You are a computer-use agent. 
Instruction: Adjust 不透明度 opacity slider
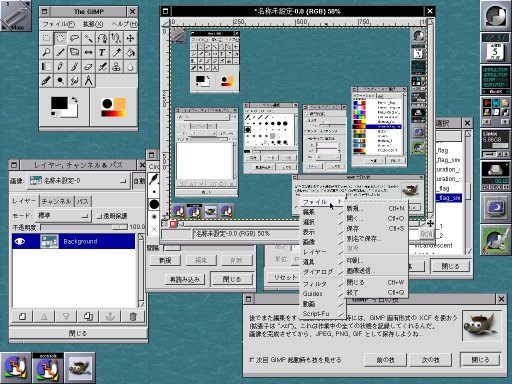click(x=84, y=227)
